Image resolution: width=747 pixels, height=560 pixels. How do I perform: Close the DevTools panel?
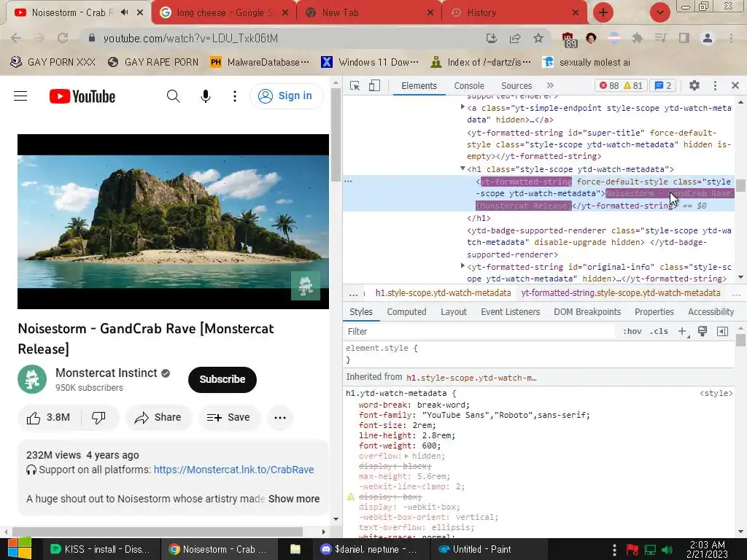click(x=735, y=85)
